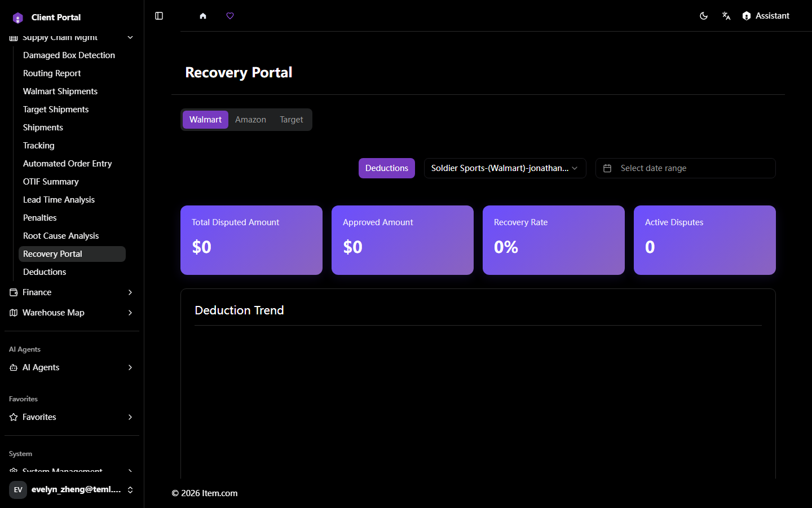This screenshot has width=812, height=508.
Task: Click the Deductions button
Action: 387,168
